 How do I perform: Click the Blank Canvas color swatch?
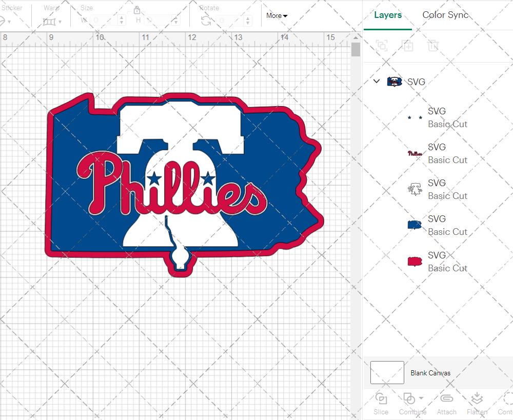[x=387, y=373]
